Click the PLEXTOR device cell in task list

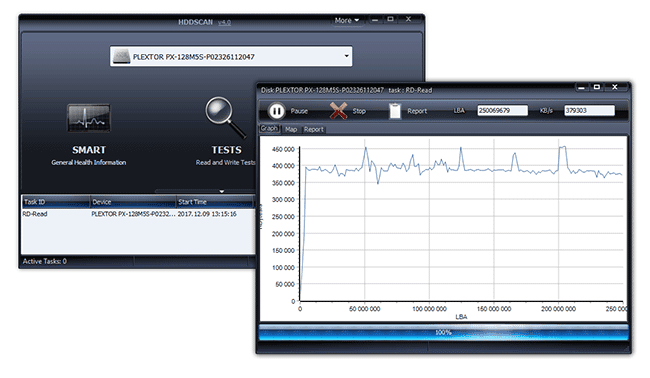[133, 214]
